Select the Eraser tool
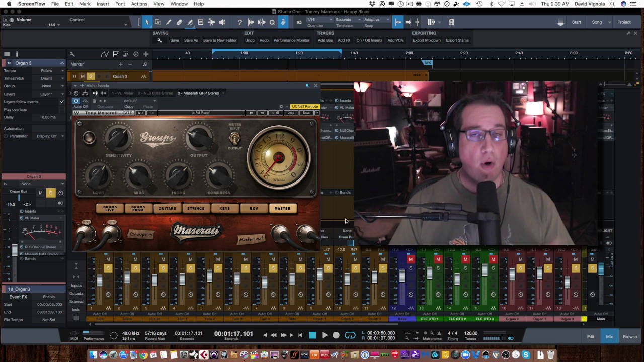The height and width of the screenshot is (362, 644). (179, 22)
